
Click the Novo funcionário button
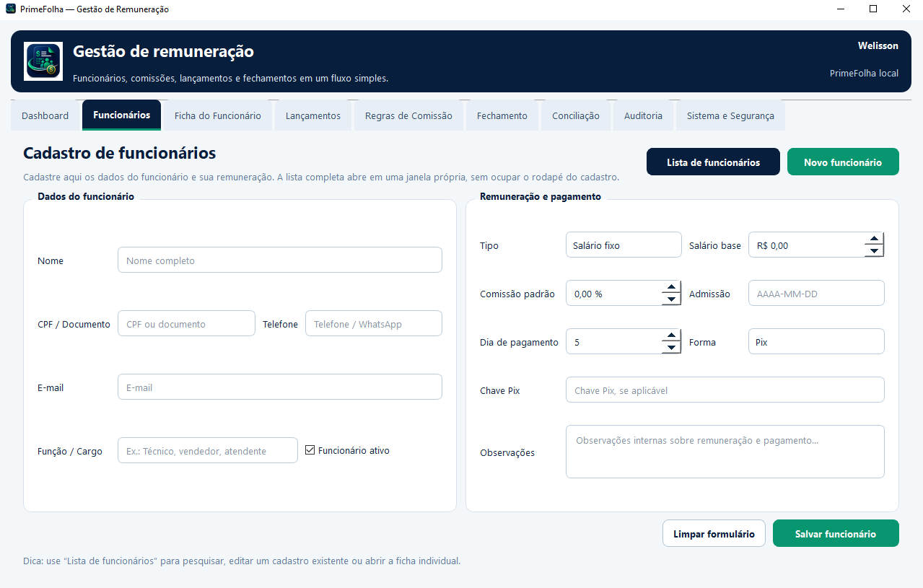coord(843,162)
